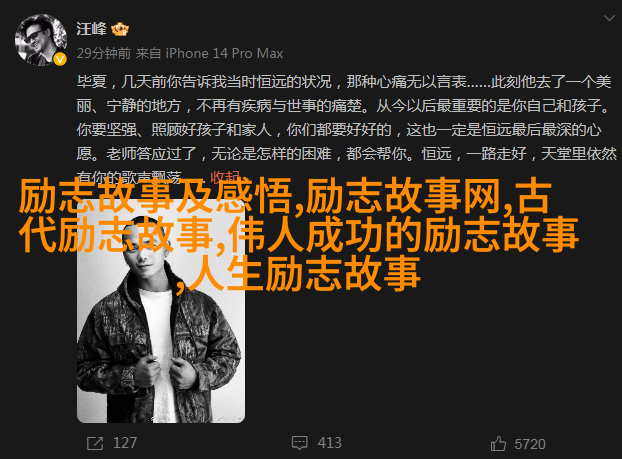Click post text line starting 毕夏
The image size is (622, 459).
point(344,82)
